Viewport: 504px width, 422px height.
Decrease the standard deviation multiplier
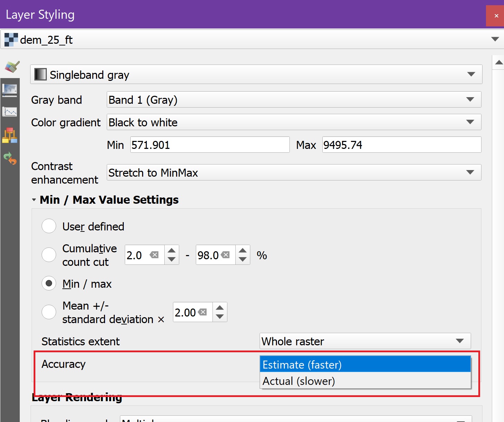click(x=220, y=317)
